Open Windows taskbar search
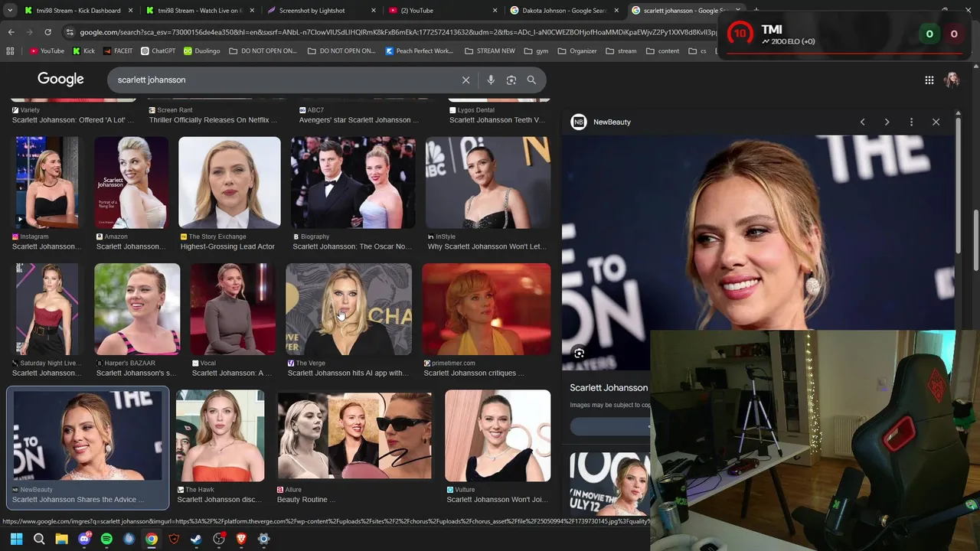This screenshot has height=551, width=980. (x=39, y=539)
